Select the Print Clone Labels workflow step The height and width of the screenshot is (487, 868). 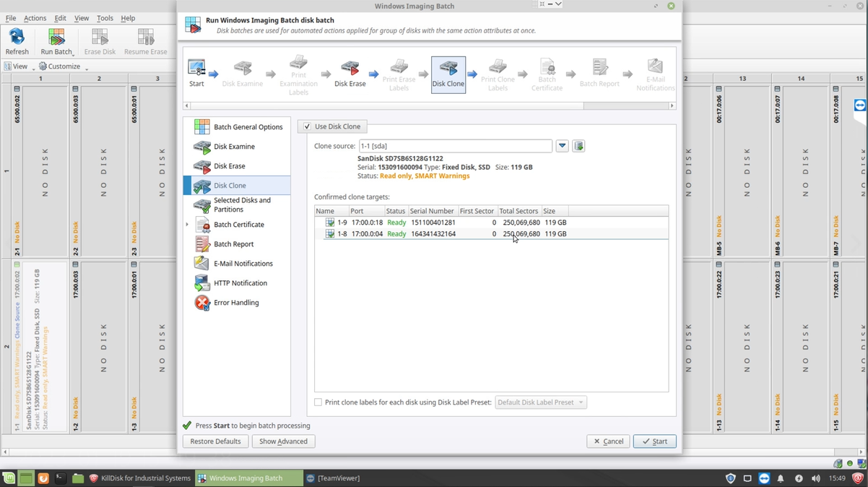(x=498, y=75)
